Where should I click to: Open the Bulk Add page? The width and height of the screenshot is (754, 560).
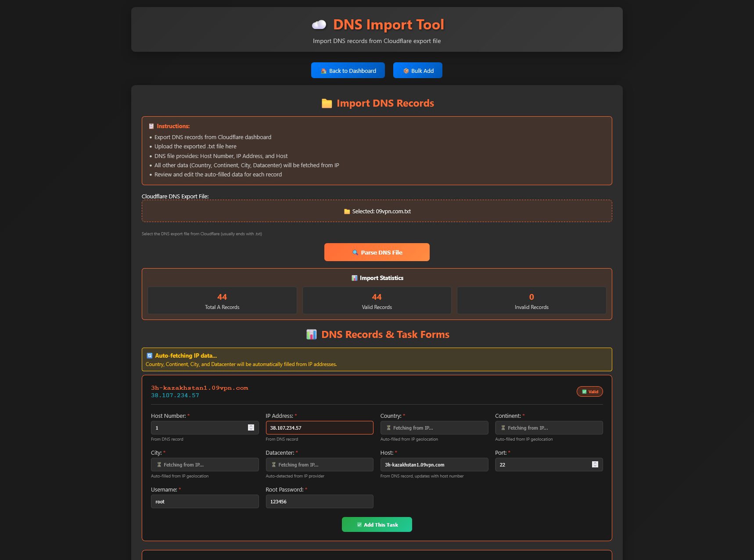coord(417,71)
